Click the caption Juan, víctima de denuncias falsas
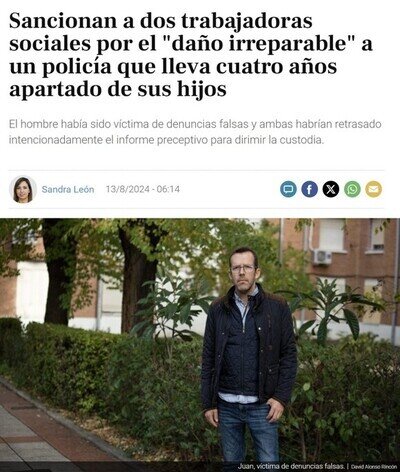 (x=291, y=466)
